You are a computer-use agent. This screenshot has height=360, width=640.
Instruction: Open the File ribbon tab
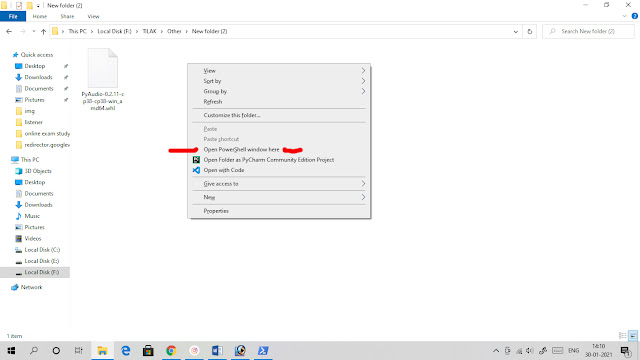point(13,16)
